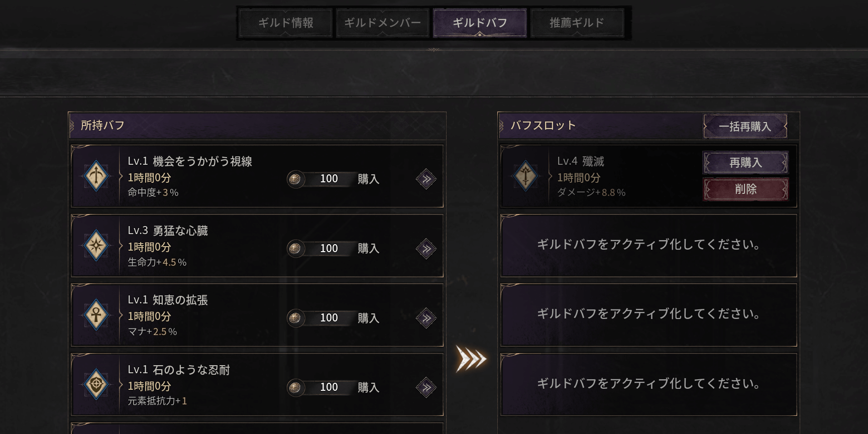Click the 一括再購入 button

745,126
